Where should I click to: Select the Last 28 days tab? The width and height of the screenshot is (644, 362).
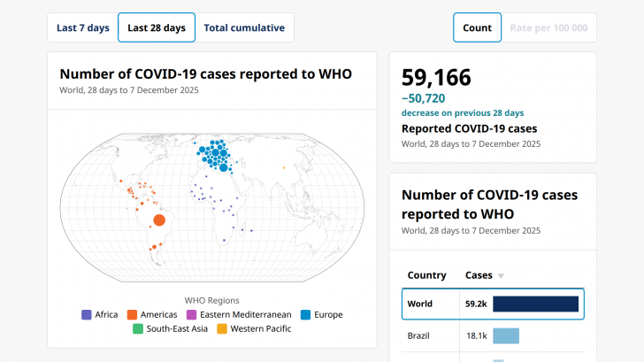(x=157, y=27)
